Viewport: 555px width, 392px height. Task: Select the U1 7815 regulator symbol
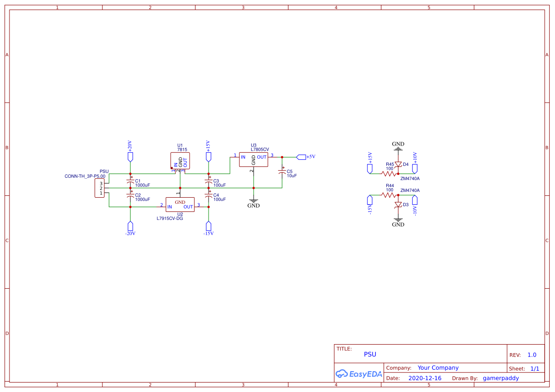point(180,160)
